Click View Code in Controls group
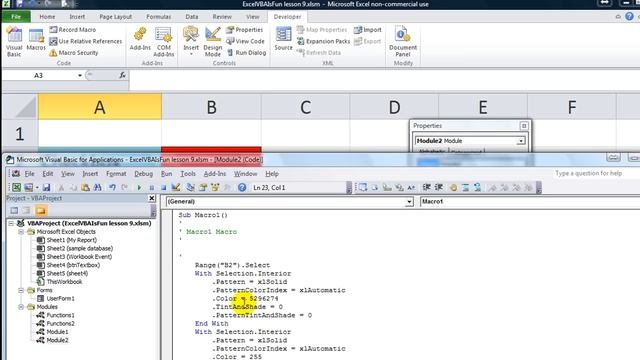 (x=245, y=41)
